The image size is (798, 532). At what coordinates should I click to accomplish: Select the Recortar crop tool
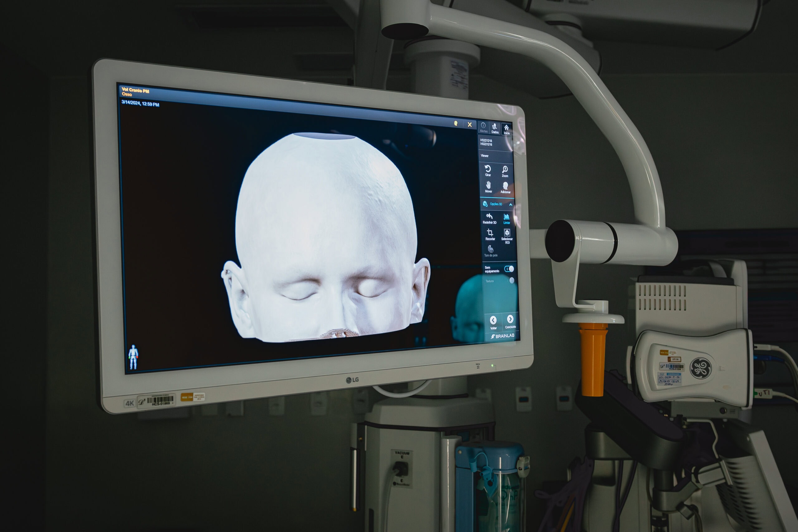pyautogui.click(x=490, y=233)
